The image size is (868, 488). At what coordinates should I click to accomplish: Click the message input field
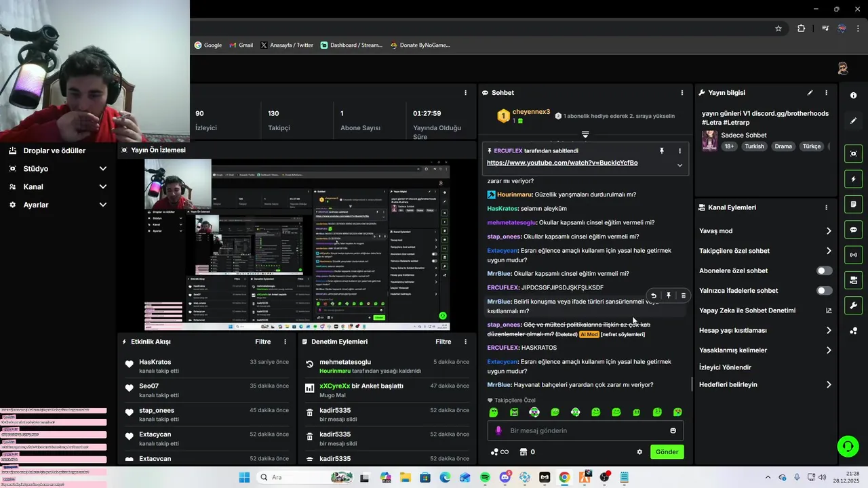585,430
